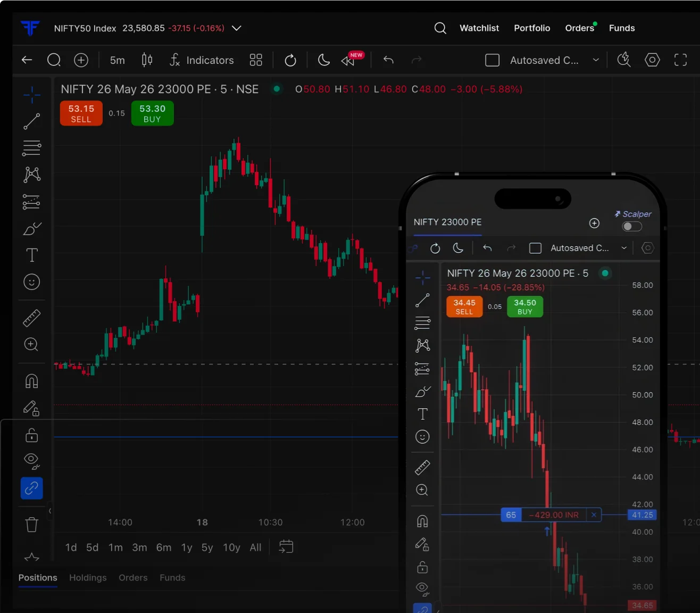The width and height of the screenshot is (700, 613).
Task: Pick the ruler measure tool
Action: tap(31, 318)
